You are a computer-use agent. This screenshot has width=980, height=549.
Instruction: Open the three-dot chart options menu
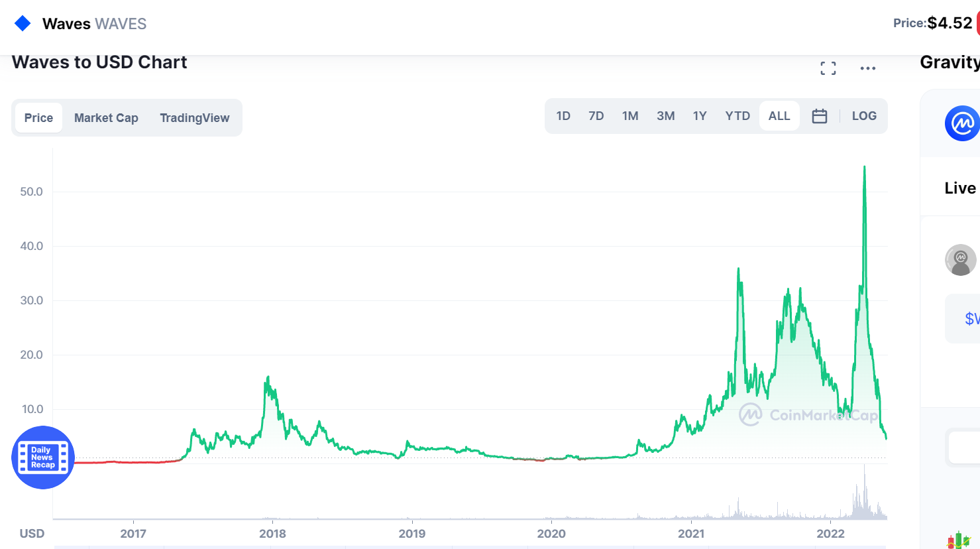pos(867,68)
